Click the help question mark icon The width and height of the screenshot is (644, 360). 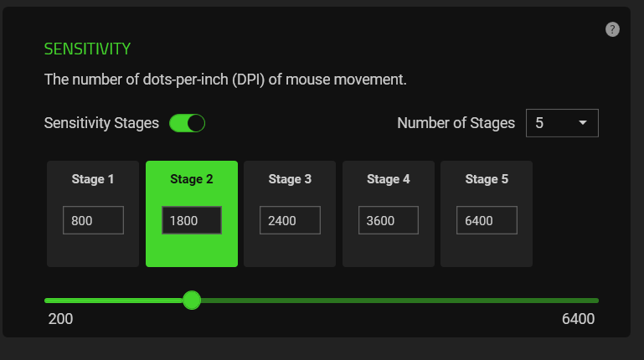coord(612,29)
